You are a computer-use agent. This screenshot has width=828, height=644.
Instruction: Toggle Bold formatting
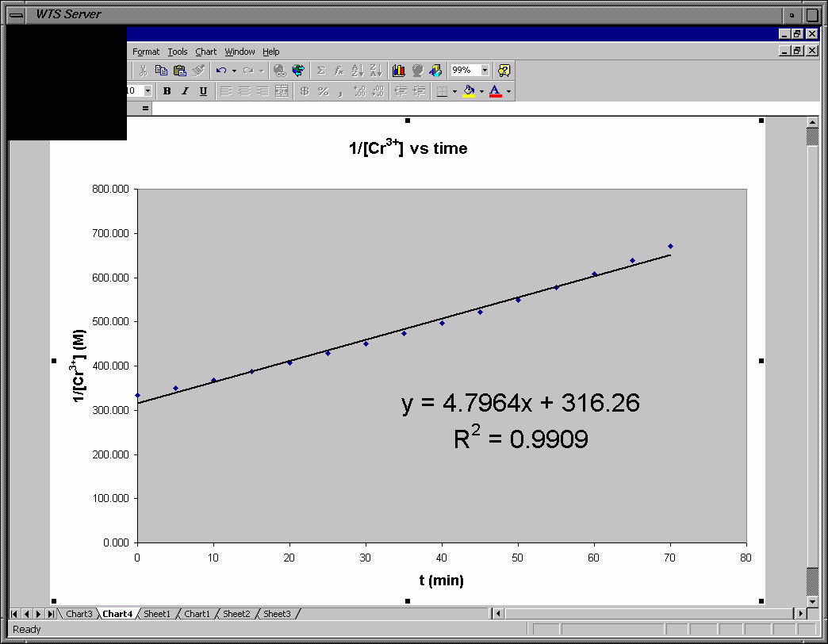pyautogui.click(x=167, y=91)
